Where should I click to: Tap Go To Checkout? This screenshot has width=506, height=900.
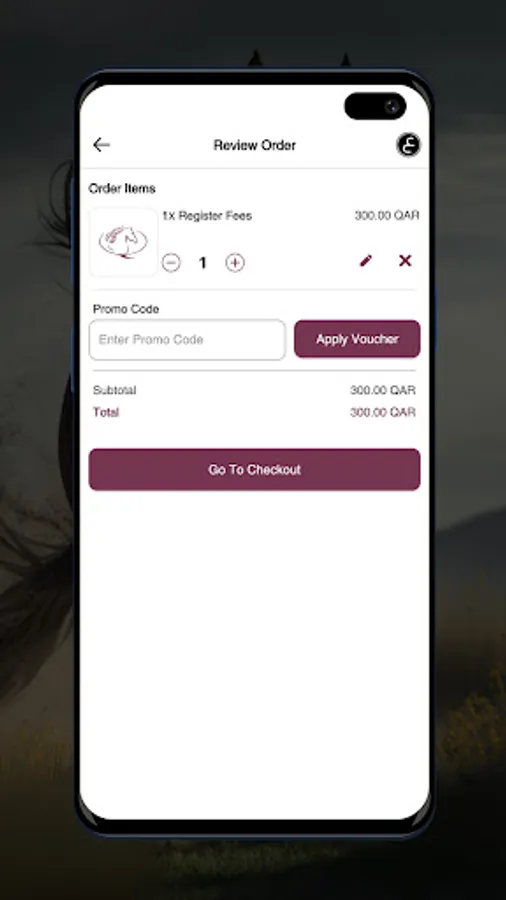[254, 470]
